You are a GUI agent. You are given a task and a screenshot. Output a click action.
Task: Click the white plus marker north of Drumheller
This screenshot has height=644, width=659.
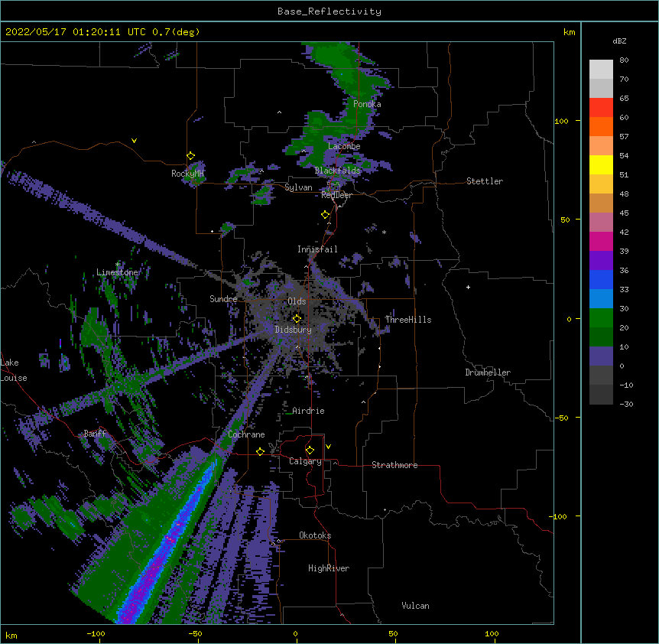(x=468, y=287)
